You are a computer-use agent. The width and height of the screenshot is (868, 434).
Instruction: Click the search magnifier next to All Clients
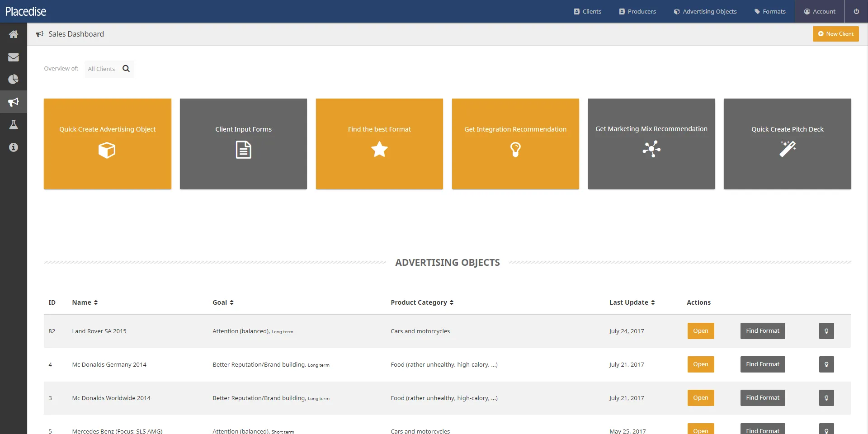[126, 69]
